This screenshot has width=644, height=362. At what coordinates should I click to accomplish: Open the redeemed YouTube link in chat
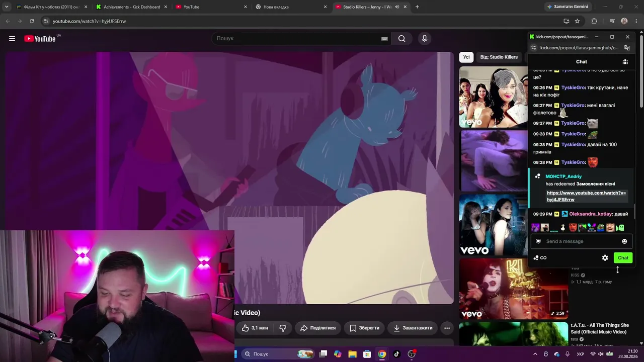pos(586,196)
